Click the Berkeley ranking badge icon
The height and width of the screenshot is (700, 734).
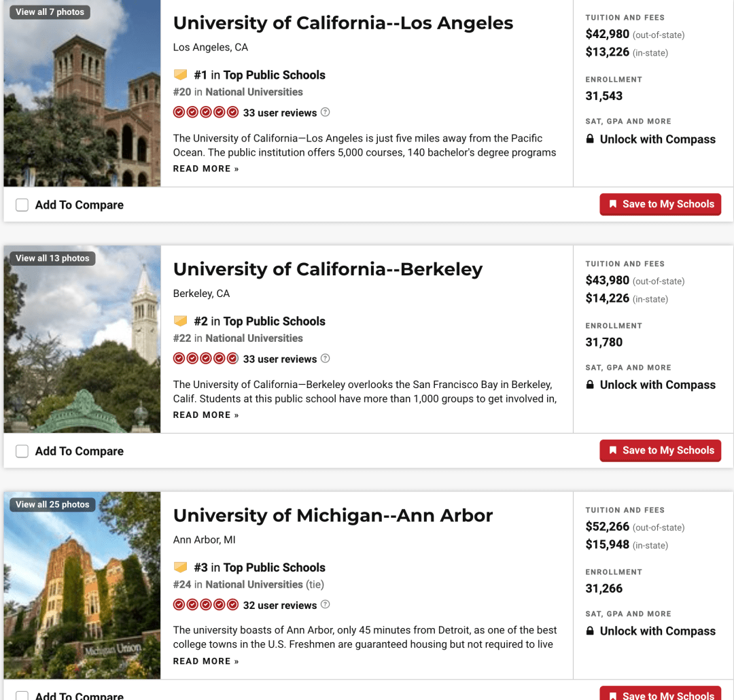(180, 321)
